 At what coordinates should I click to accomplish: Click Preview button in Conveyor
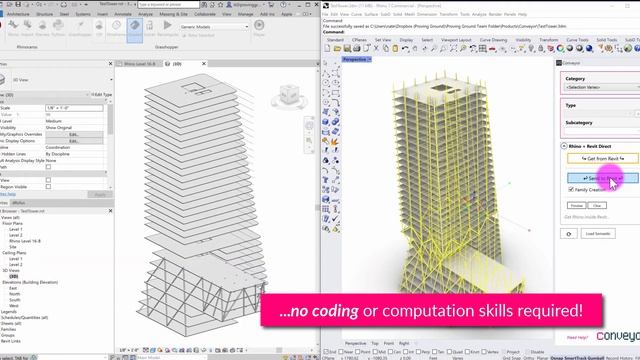click(x=576, y=205)
